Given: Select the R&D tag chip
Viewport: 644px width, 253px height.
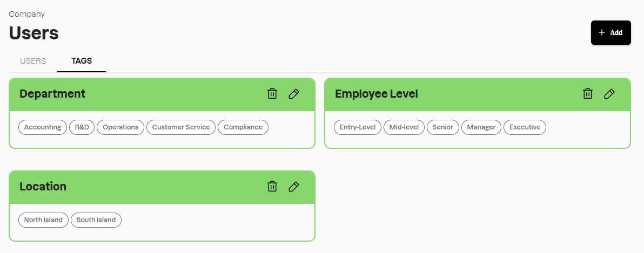Looking at the screenshot, I should (x=82, y=127).
